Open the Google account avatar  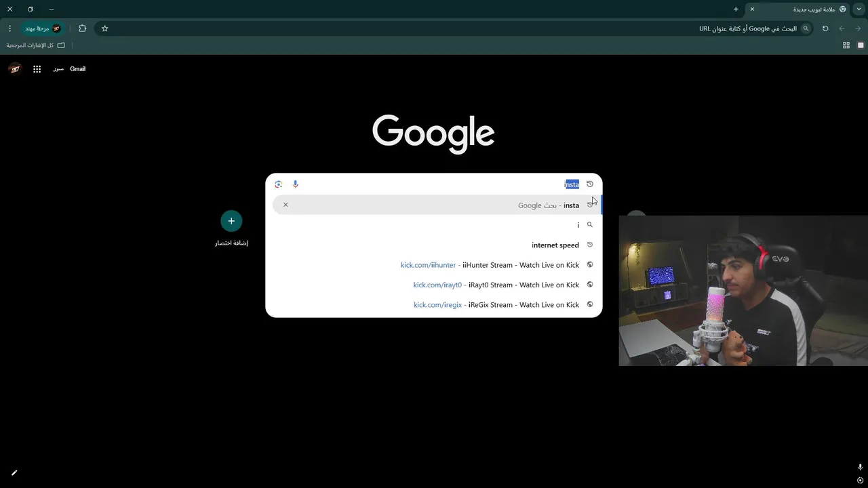coord(15,68)
